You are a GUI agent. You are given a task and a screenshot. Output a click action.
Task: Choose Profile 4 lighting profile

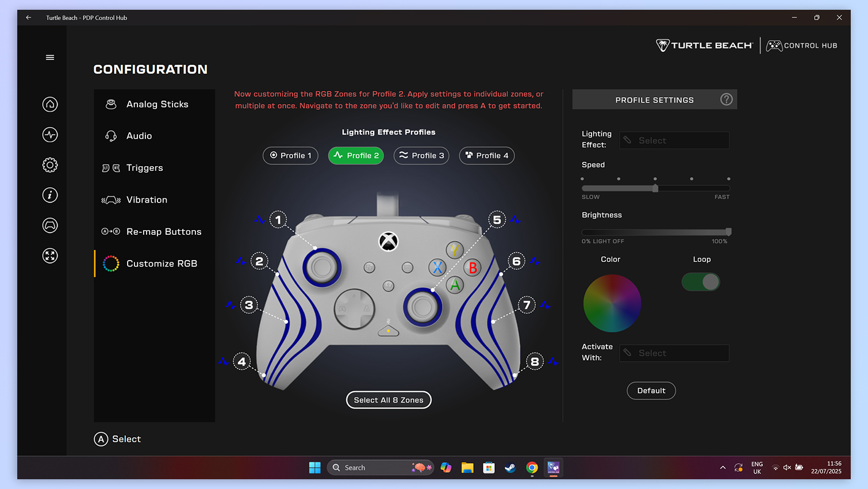coord(486,155)
